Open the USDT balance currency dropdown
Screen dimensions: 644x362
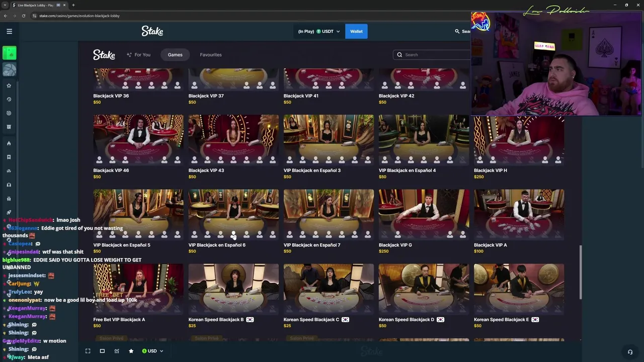point(319,31)
